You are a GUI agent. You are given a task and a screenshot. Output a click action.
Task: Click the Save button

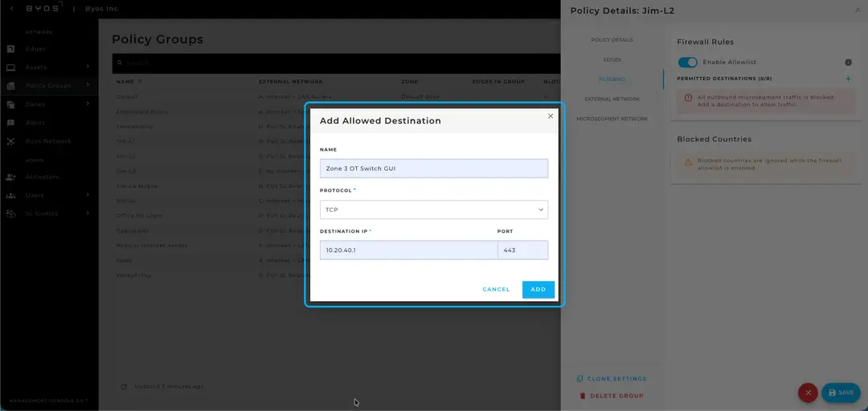point(841,393)
